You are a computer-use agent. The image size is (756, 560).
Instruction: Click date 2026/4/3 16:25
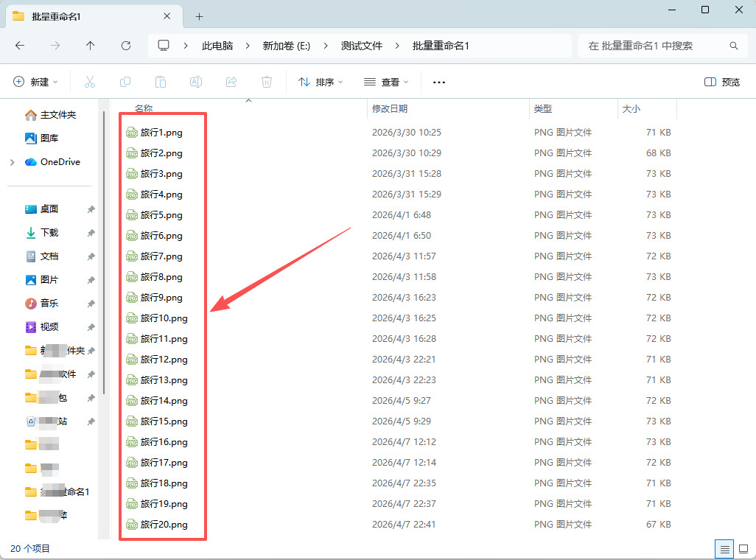(404, 318)
